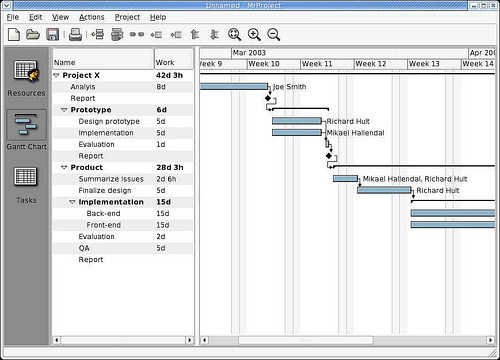Collapse the Prototype task group

(x=64, y=110)
